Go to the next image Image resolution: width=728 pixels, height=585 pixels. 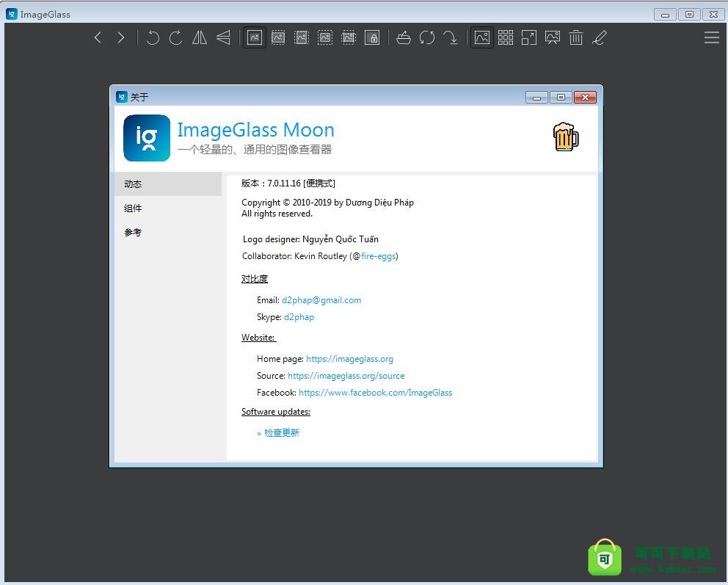pyautogui.click(x=120, y=37)
